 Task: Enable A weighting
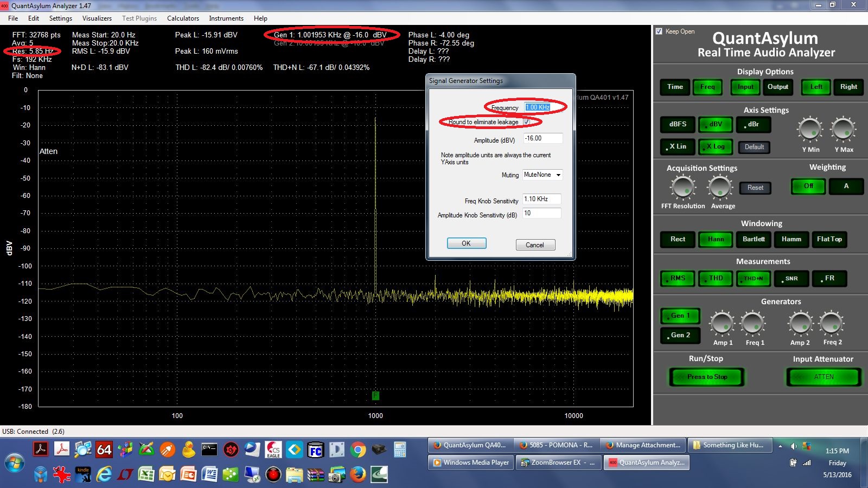(x=846, y=186)
